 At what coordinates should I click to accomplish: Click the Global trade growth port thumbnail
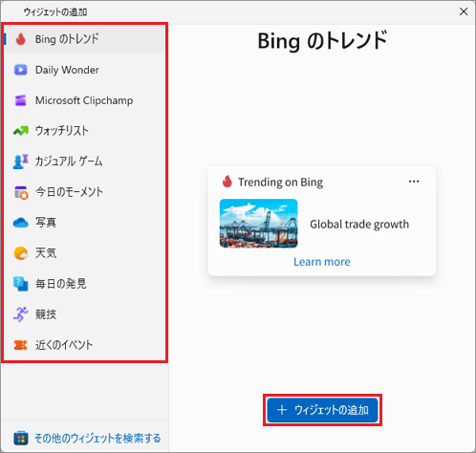[259, 224]
